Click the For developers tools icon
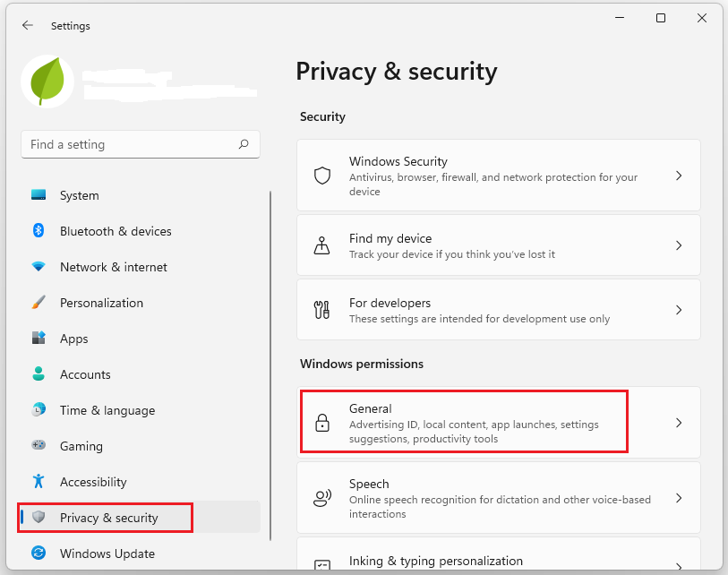This screenshot has width=728, height=575. (x=321, y=310)
